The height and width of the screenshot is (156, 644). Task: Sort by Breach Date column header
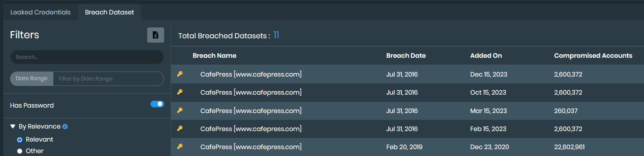(x=406, y=56)
